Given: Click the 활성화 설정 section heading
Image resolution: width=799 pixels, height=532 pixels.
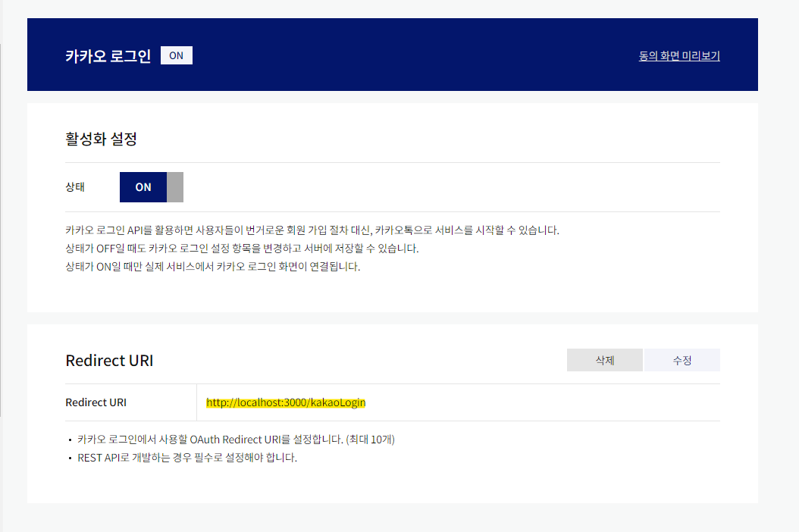Looking at the screenshot, I should tap(101, 139).
